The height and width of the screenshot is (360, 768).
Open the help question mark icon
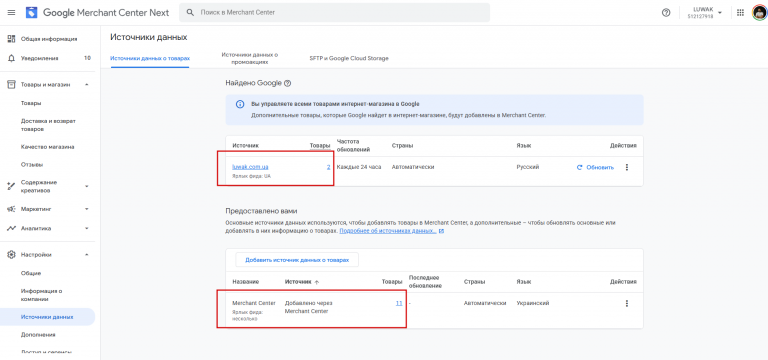666,13
